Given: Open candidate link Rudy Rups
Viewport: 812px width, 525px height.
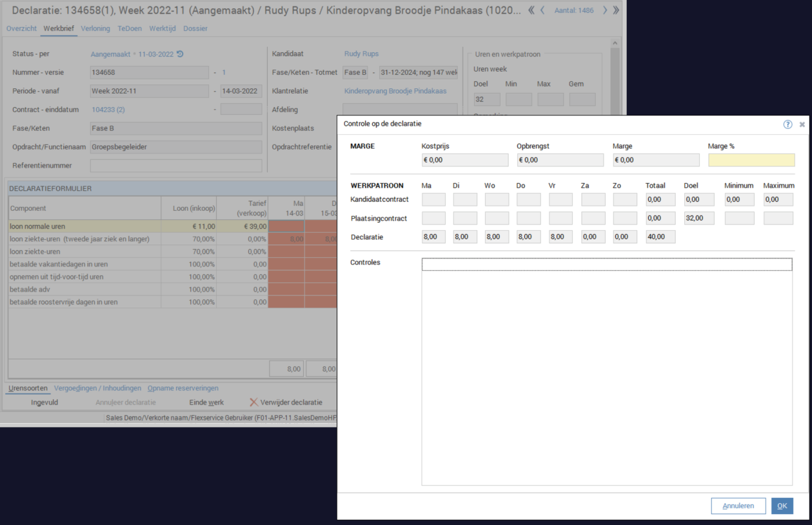Looking at the screenshot, I should (361, 54).
